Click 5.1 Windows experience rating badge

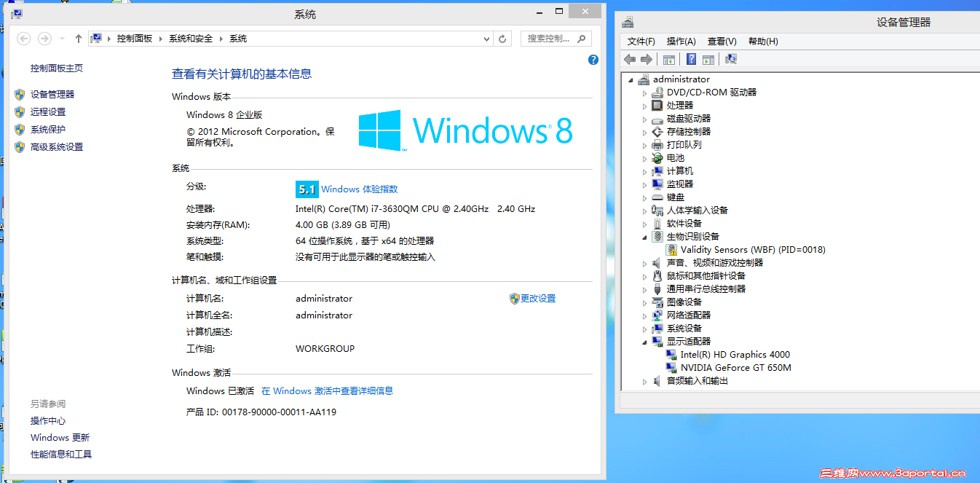point(307,189)
